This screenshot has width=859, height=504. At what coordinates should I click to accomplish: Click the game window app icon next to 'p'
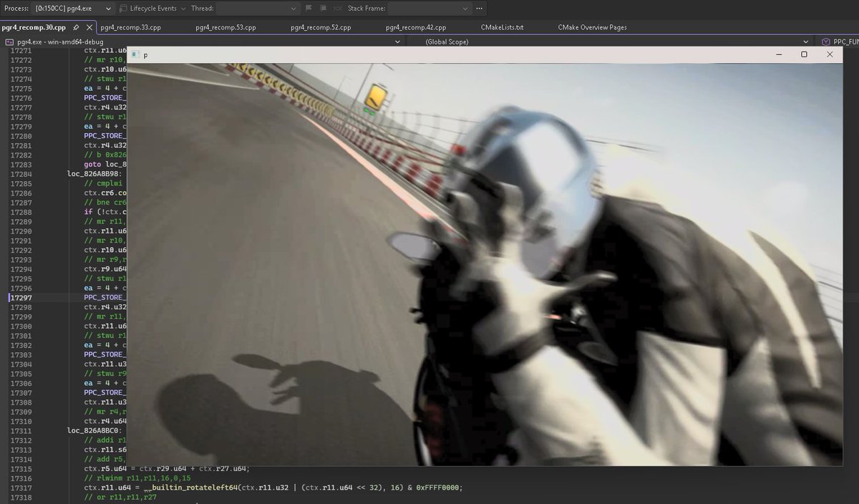pyautogui.click(x=135, y=54)
